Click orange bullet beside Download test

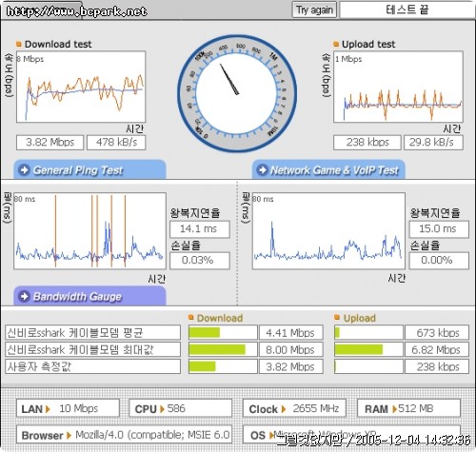[18, 44]
